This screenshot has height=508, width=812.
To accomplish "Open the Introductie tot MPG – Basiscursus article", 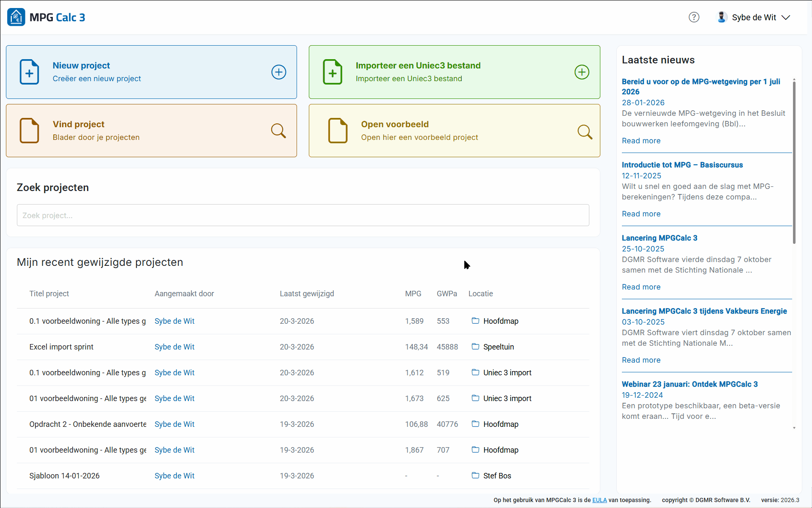I will (682, 165).
